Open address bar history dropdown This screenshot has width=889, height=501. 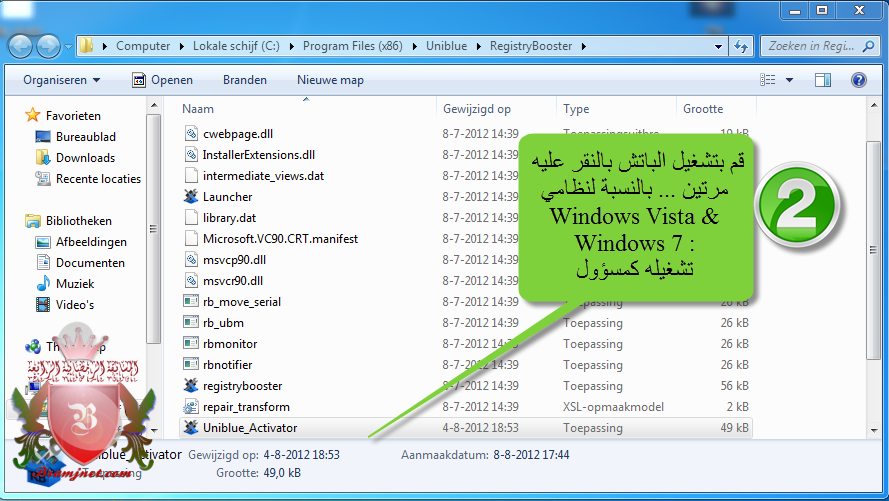(718, 46)
